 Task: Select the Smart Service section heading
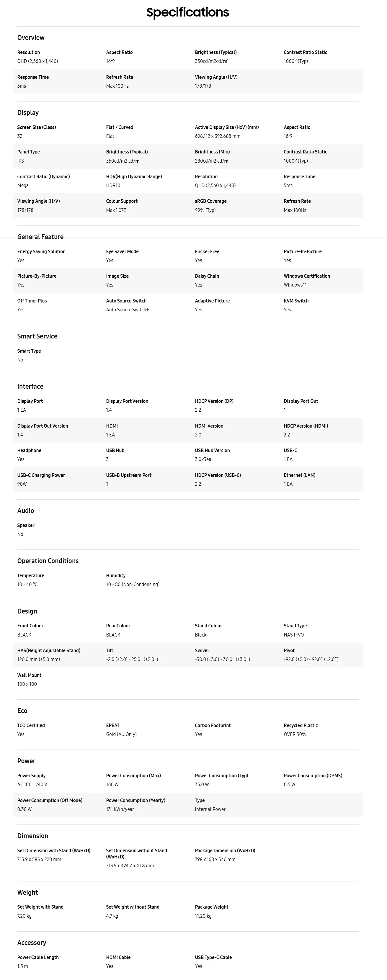(x=37, y=336)
